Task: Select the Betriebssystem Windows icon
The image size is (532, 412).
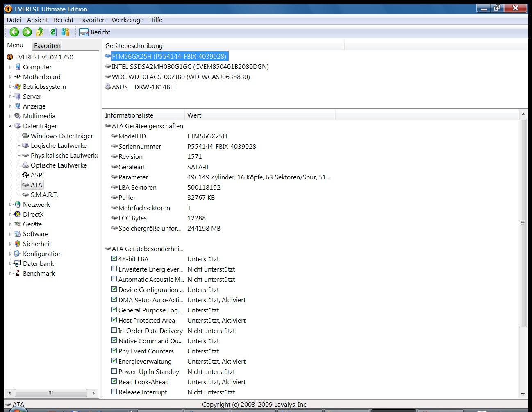Action: [18, 86]
